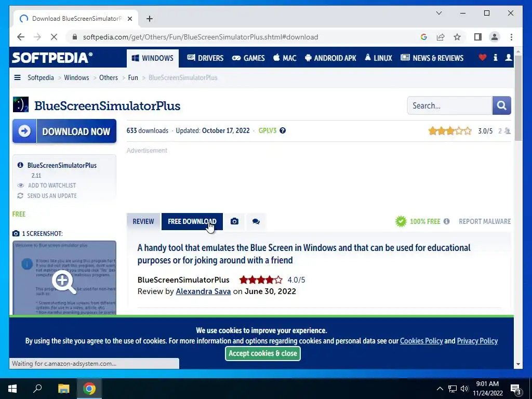Stop page loading with the X button
The width and height of the screenshot is (532, 399).
tap(54, 37)
